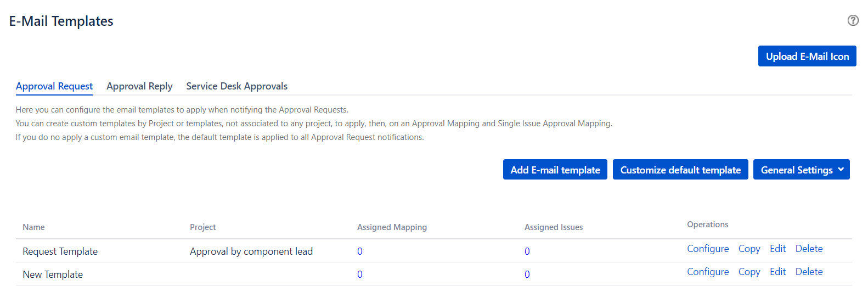Select the Service Desk Approvals tab

point(236,86)
